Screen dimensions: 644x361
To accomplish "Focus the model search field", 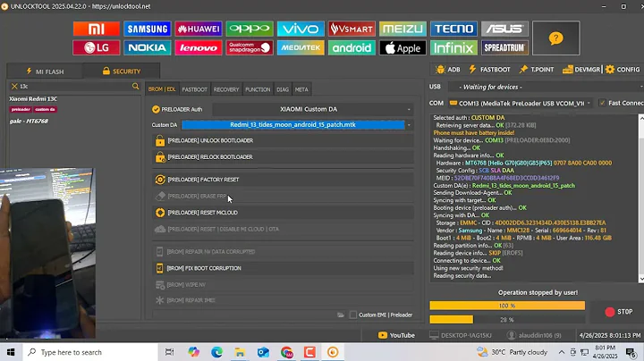I will pos(75,86).
